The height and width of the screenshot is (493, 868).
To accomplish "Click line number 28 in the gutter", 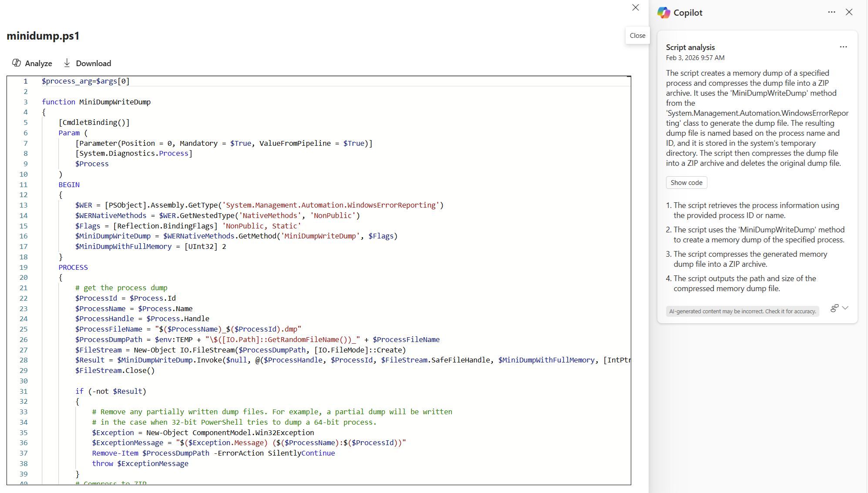I will coord(24,360).
